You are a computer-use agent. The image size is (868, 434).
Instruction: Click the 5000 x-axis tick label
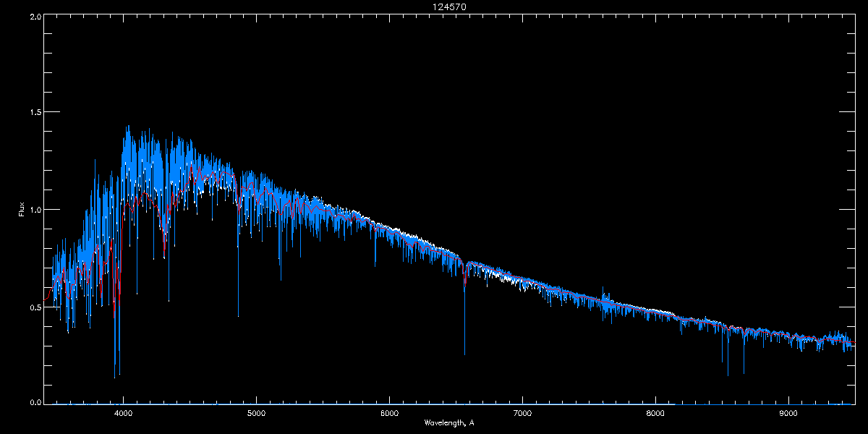pyautogui.click(x=257, y=413)
